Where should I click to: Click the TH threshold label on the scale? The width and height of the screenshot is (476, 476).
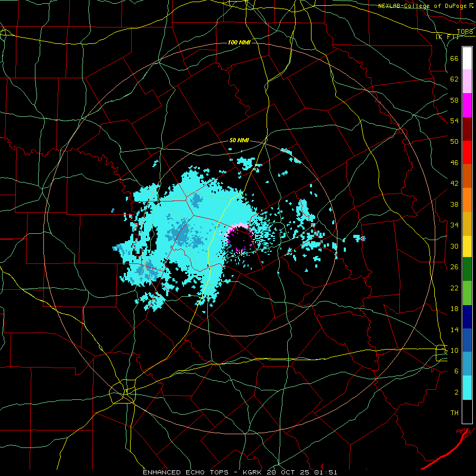coord(454,413)
